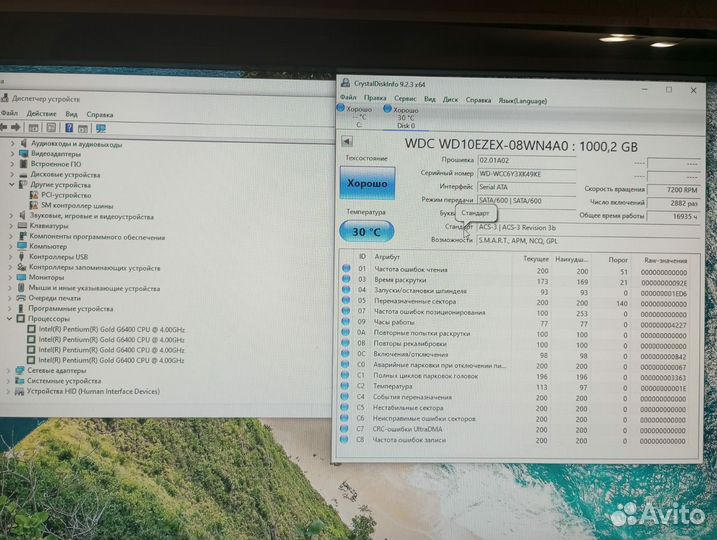Click status icon for attribute 01 row
Screen dimensions: 717x540
pos(346,270)
